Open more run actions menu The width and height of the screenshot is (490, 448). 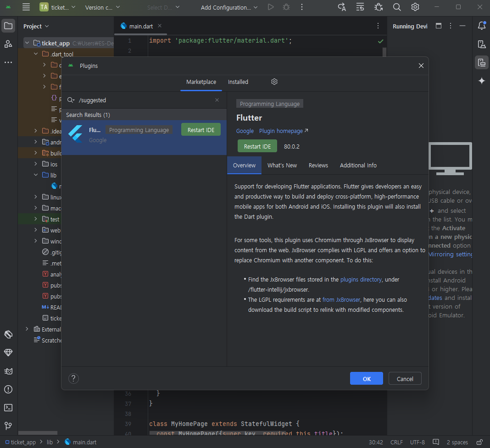(301, 7)
